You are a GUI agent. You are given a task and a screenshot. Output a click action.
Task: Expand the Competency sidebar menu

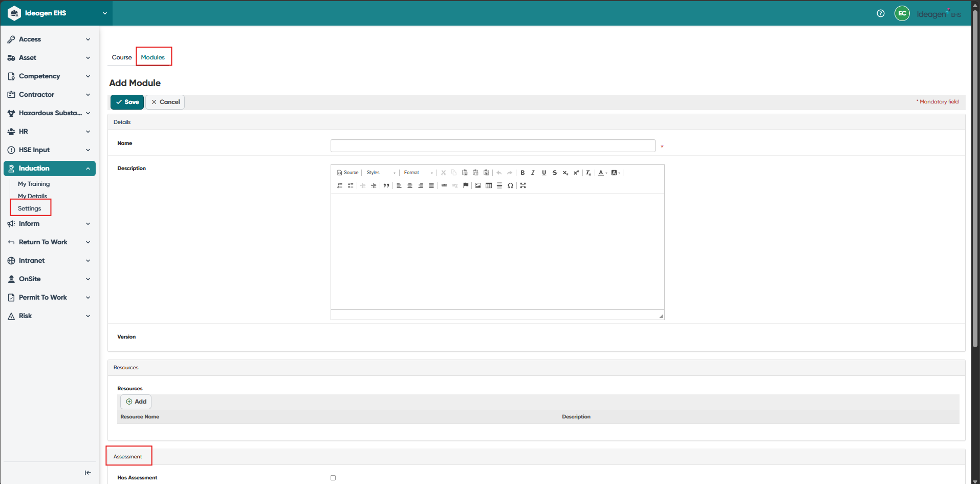point(49,76)
